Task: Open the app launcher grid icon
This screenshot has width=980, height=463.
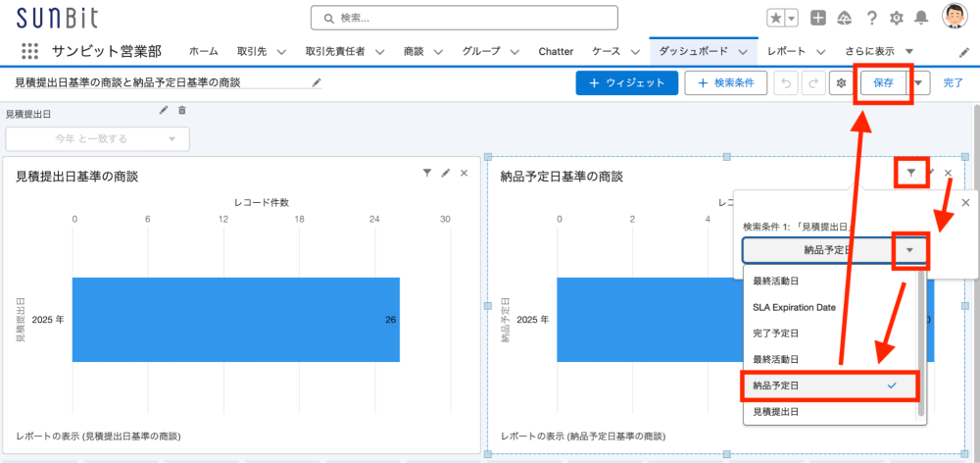Action: [x=29, y=51]
